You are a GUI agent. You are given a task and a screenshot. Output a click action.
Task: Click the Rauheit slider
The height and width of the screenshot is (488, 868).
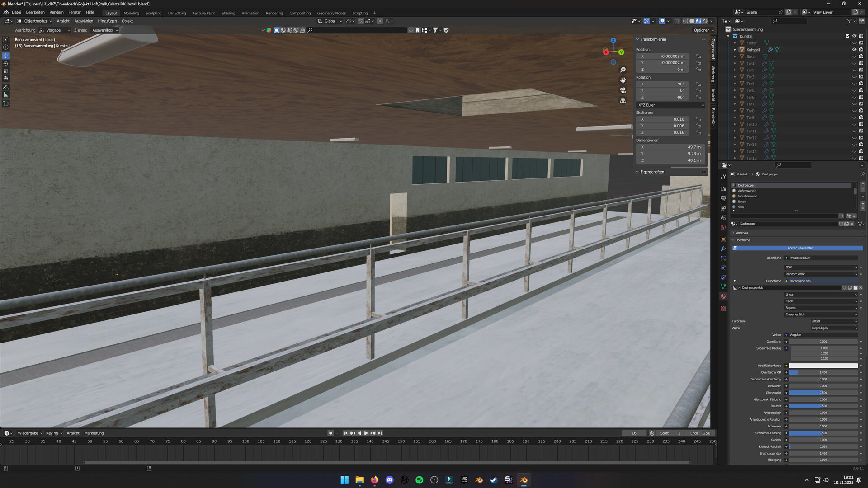(x=823, y=406)
